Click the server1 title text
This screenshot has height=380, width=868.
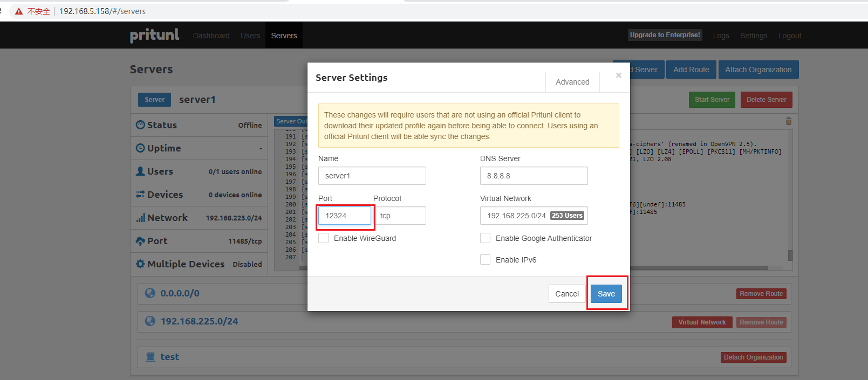197,100
